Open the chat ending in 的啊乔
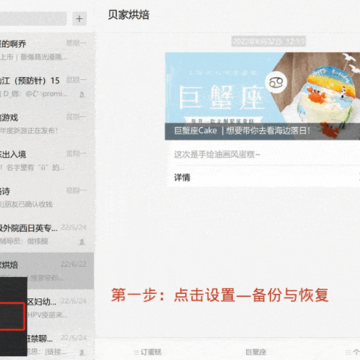 click(47, 50)
